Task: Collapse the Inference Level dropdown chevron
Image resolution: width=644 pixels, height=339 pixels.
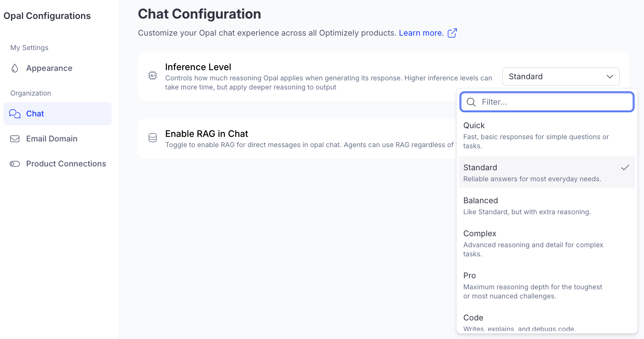Action: pos(610,77)
